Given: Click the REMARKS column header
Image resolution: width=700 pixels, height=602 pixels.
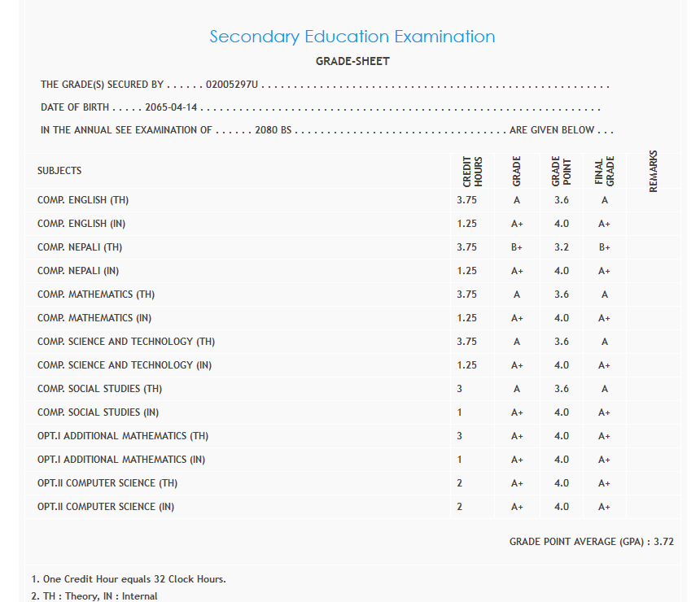Looking at the screenshot, I should coord(654,172).
